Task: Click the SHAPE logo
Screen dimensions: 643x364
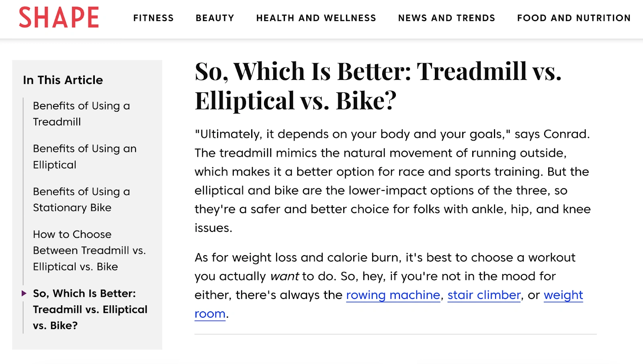Action: [x=59, y=18]
